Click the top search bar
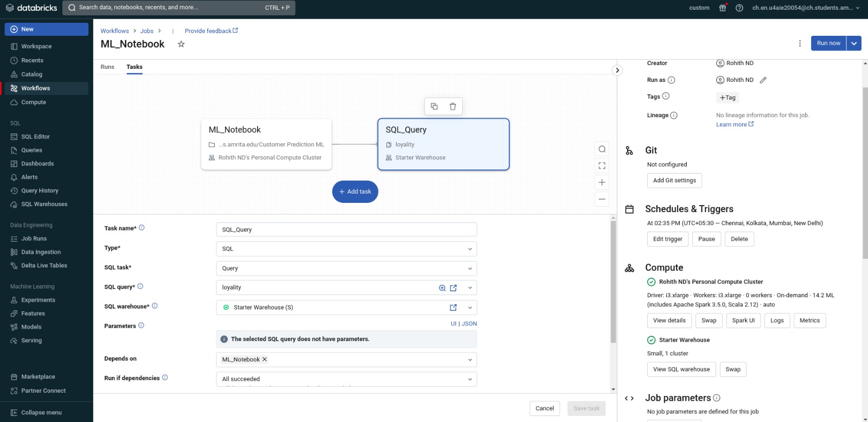 [178, 8]
